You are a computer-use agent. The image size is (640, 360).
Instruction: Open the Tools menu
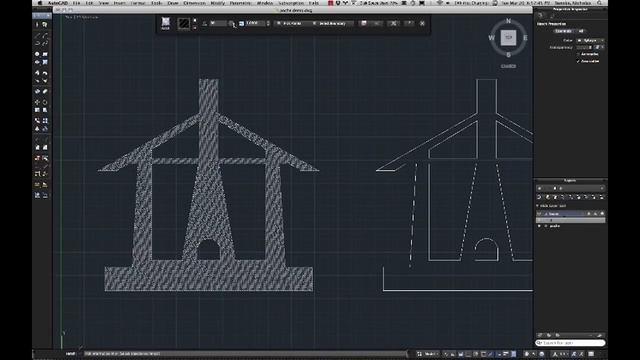coord(156,3)
